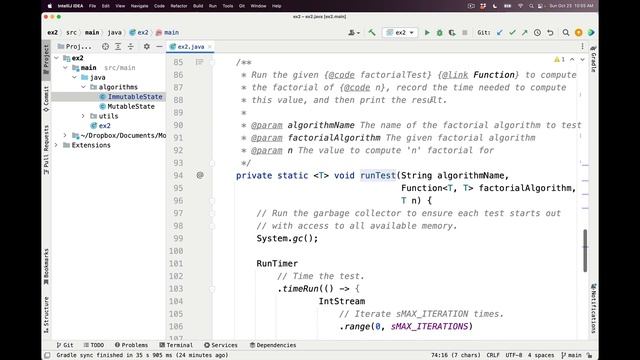640x360 pixels.
Task: Start debugging with the green bug icon
Action: tap(440, 32)
